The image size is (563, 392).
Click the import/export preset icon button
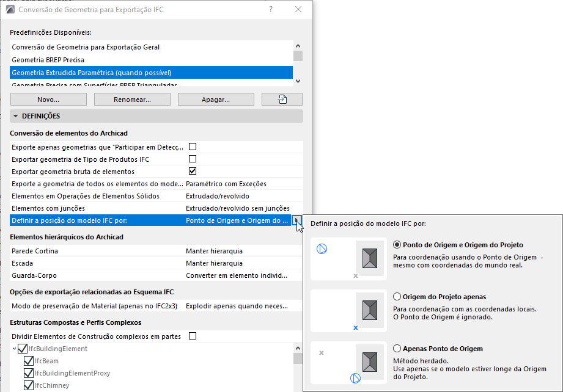pos(282,100)
